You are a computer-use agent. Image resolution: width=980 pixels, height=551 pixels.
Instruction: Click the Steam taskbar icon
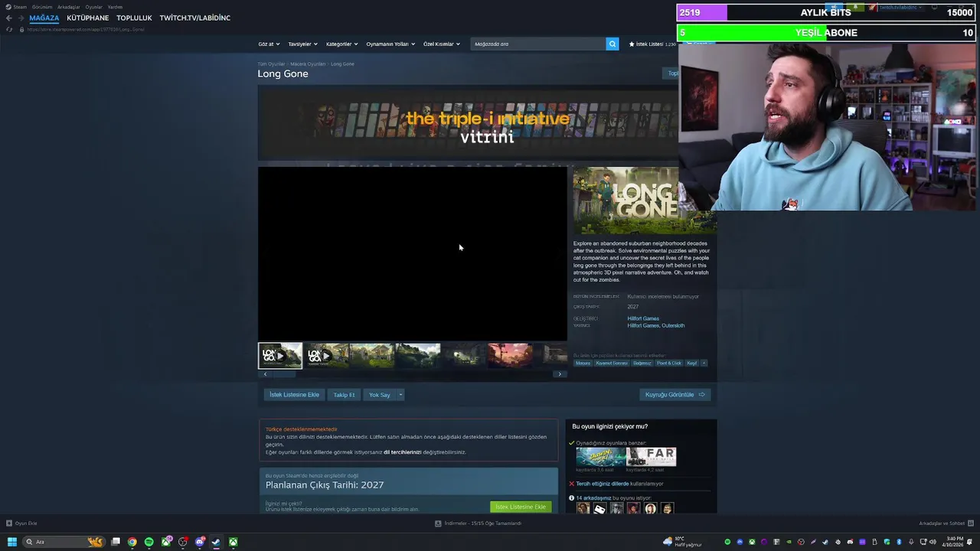pyautogui.click(x=217, y=542)
